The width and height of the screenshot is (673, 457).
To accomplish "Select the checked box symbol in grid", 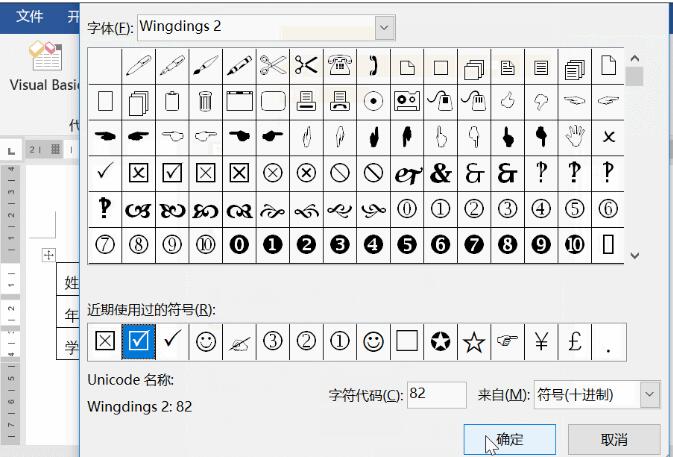I will (x=172, y=173).
